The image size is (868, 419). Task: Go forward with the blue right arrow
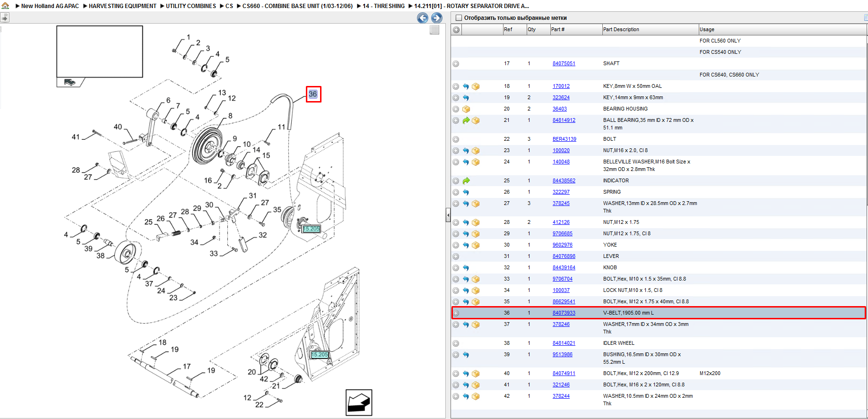[x=437, y=18]
